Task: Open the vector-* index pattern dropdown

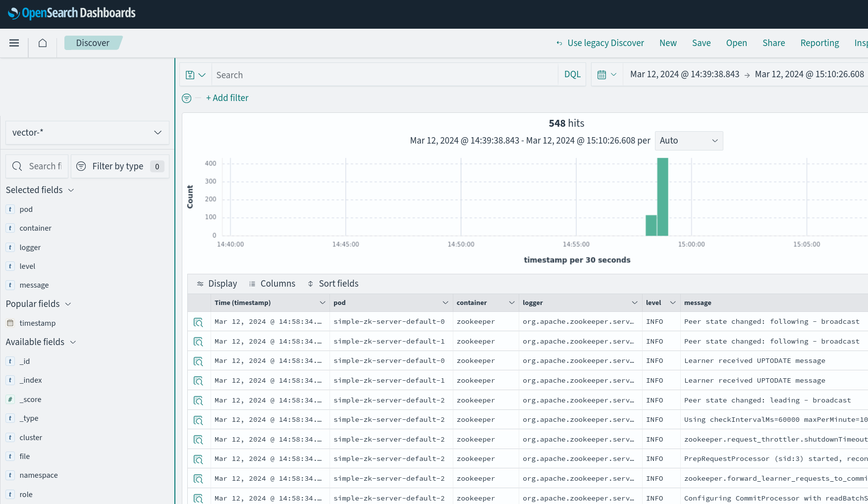Action: click(x=87, y=133)
